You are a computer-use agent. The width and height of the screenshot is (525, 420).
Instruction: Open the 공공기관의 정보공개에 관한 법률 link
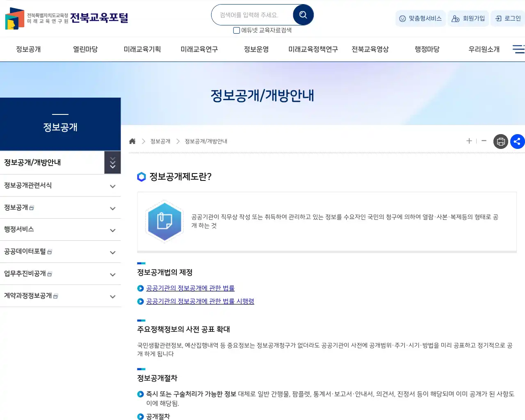(190, 288)
